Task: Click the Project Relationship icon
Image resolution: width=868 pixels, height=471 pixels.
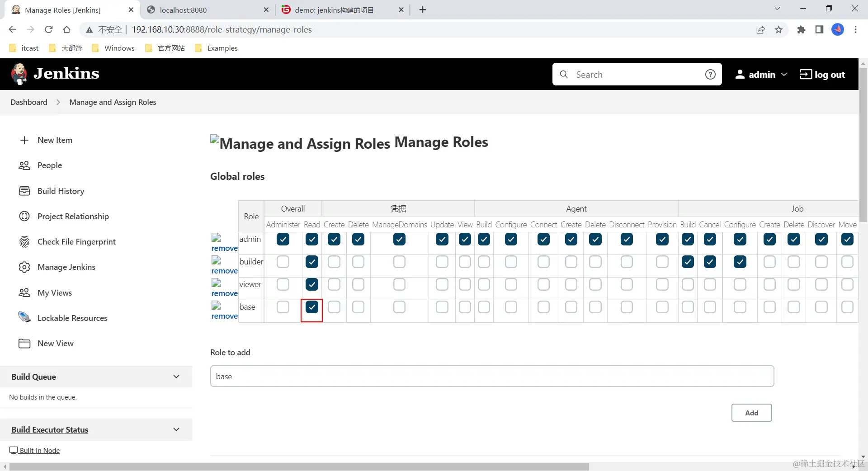Action: (24, 216)
